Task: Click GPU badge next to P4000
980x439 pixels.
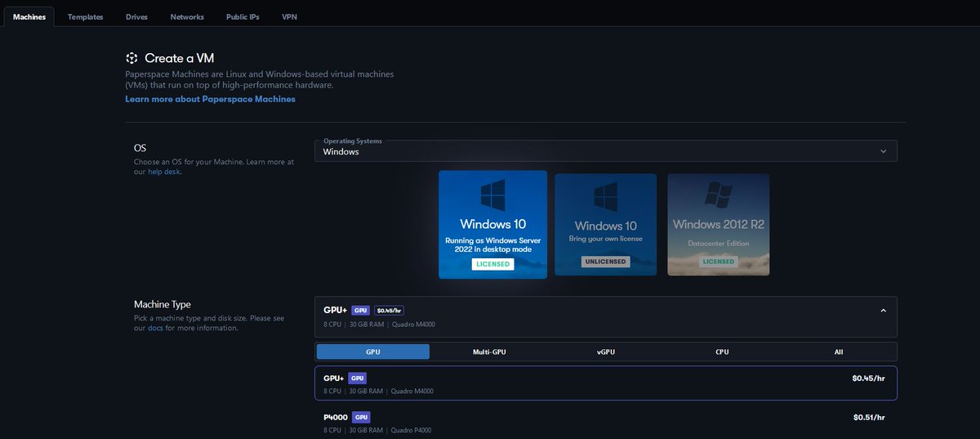Action: click(361, 418)
